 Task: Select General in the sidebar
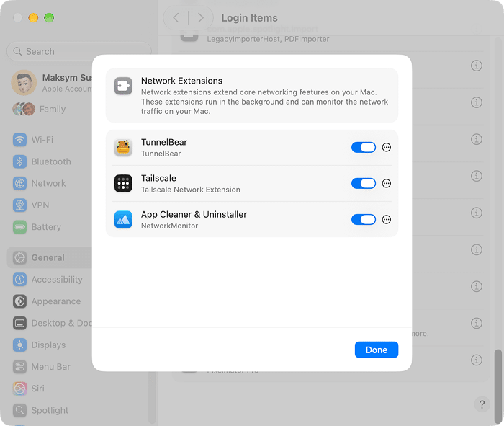[50, 258]
